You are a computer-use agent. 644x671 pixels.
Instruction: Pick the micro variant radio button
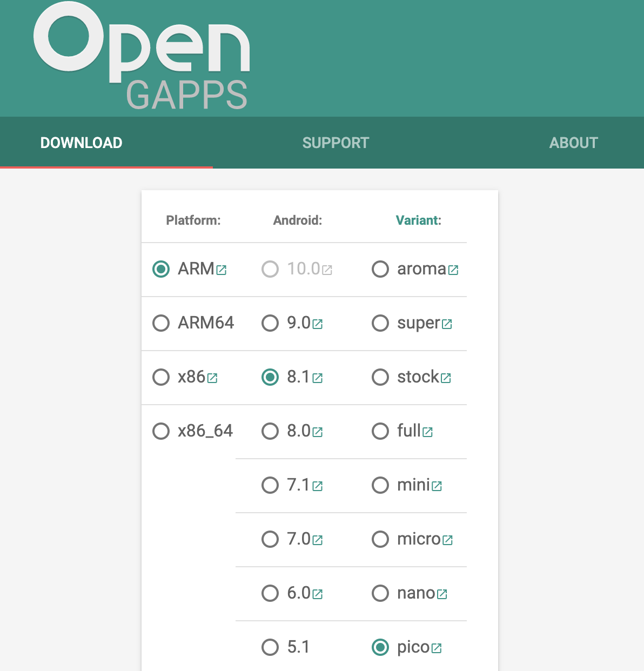(380, 539)
